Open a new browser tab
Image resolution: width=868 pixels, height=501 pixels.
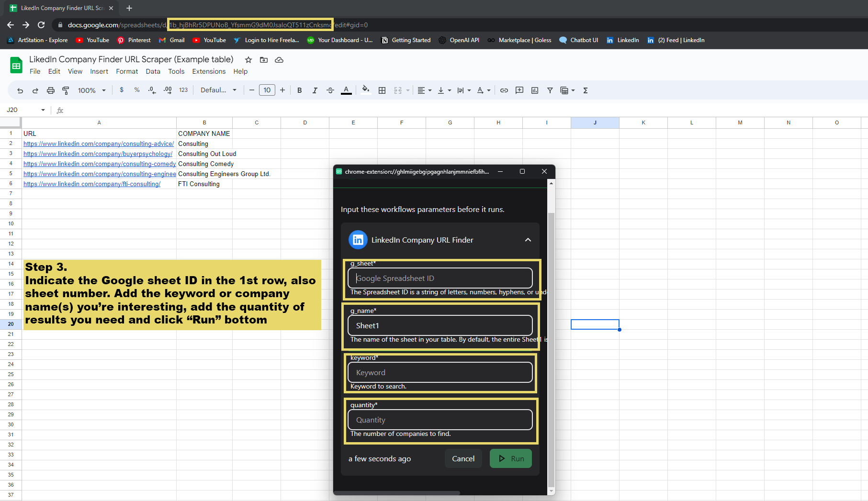(x=129, y=8)
